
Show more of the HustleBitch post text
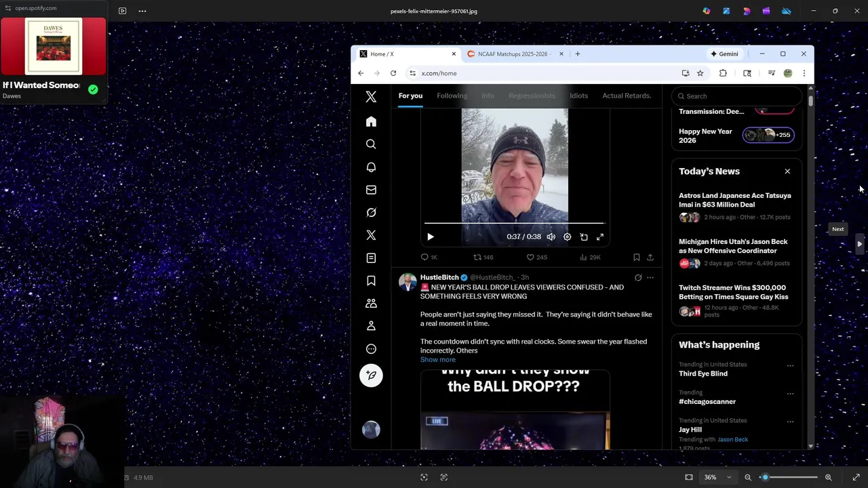click(x=437, y=360)
